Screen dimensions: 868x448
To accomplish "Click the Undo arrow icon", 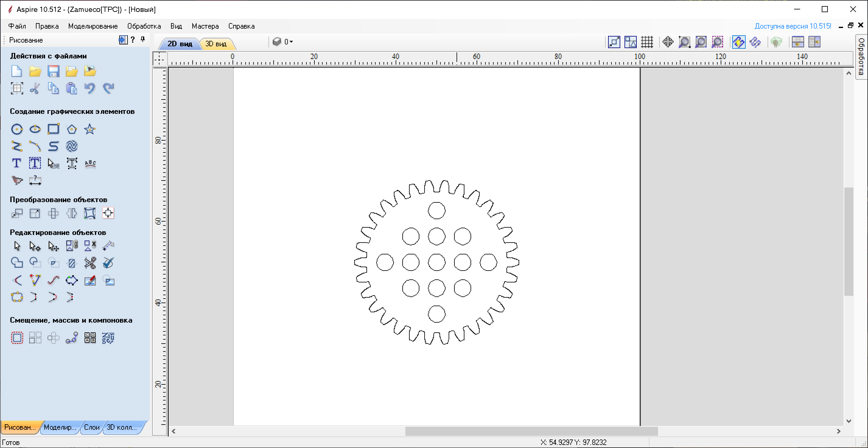I will 89,88.
